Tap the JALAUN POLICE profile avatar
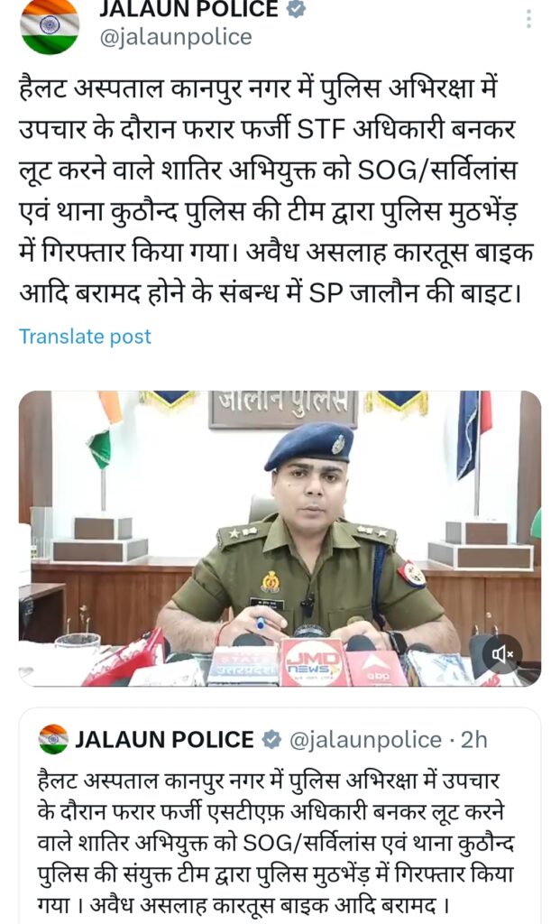Screen dimensions: 560x924 pos(50,24)
